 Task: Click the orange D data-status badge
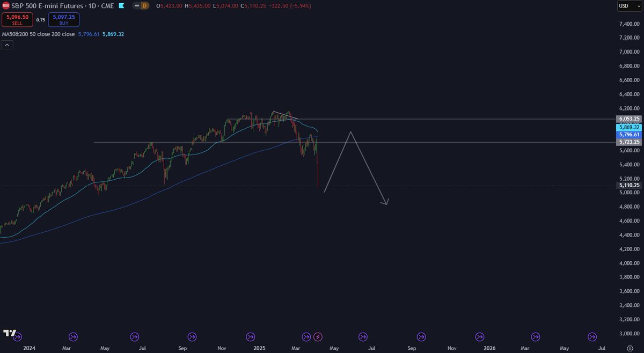144,5
